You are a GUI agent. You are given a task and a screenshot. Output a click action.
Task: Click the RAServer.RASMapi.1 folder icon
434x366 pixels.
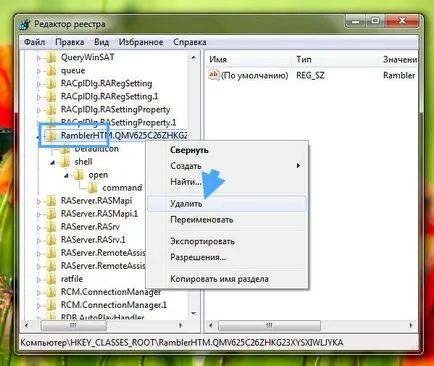tap(51, 214)
